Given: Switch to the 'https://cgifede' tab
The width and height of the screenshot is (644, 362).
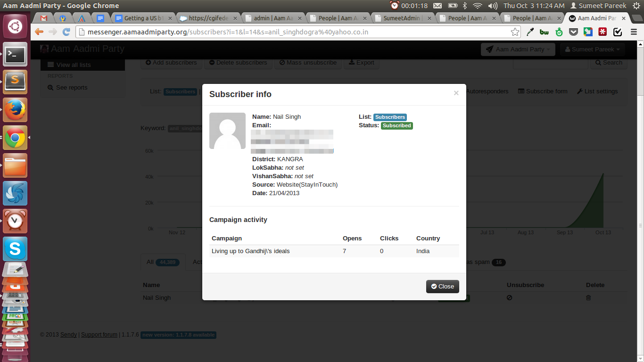Looking at the screenshot, I should pos(207,18).
